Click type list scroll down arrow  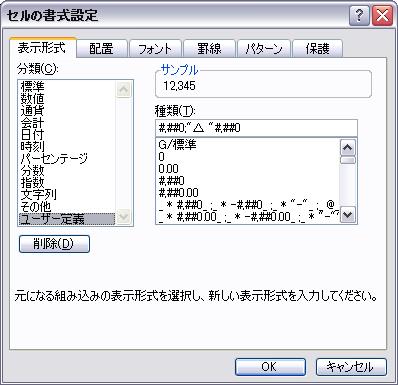point(348,215)
